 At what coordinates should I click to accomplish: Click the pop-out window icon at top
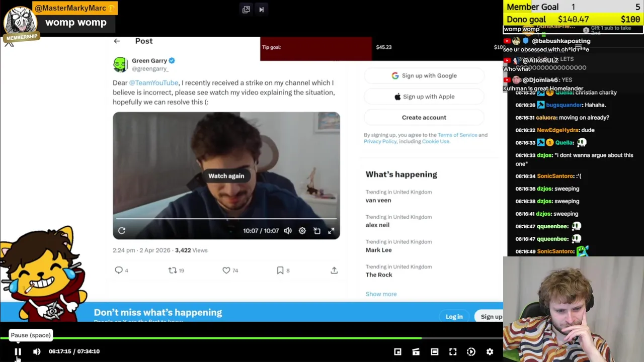click(x=246, y=9)
